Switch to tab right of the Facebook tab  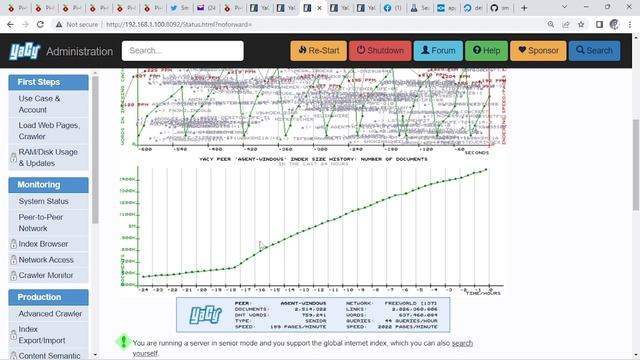(420, 8)
